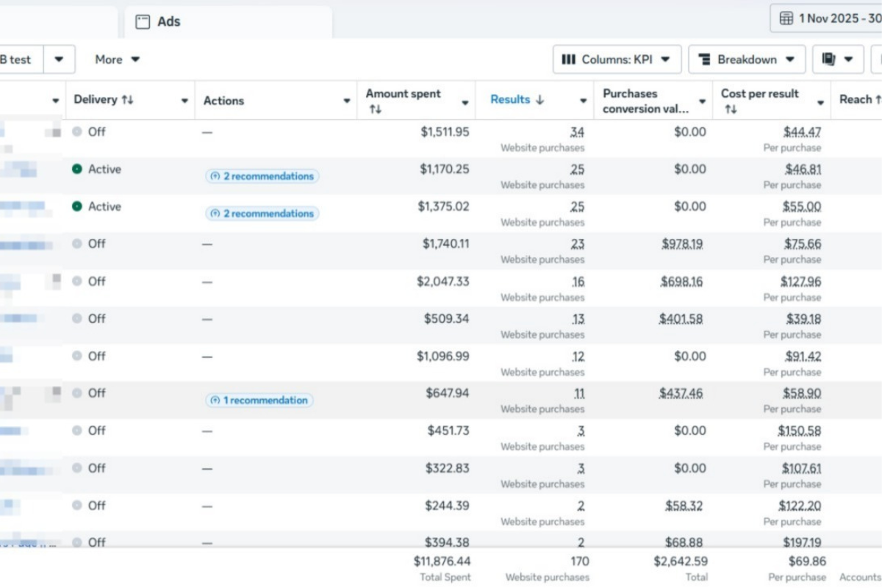Open Purchases conversion value column dropdown arrow
The image size is (882, 588).
702,102
